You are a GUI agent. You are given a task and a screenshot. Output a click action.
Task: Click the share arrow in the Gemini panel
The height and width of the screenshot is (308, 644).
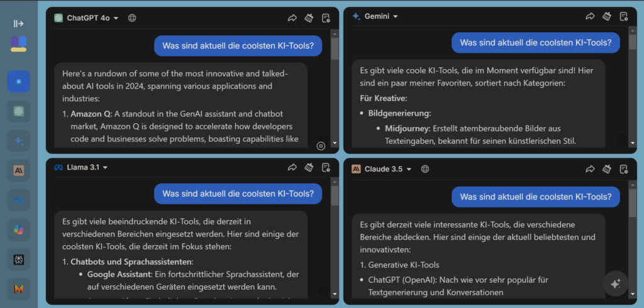pyautogui.click(x=590, y=17)
